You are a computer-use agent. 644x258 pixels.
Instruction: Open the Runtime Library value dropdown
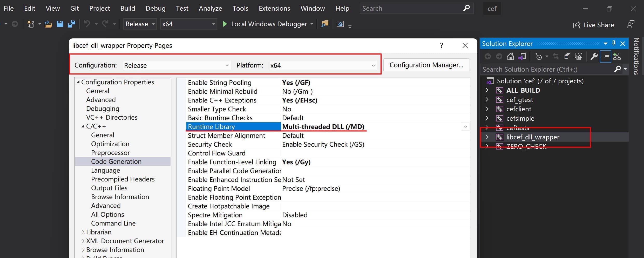click(465, 127)
